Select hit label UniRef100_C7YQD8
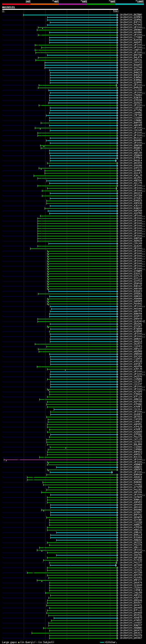Viewport: 146px width, 644px height. (131, 37)
